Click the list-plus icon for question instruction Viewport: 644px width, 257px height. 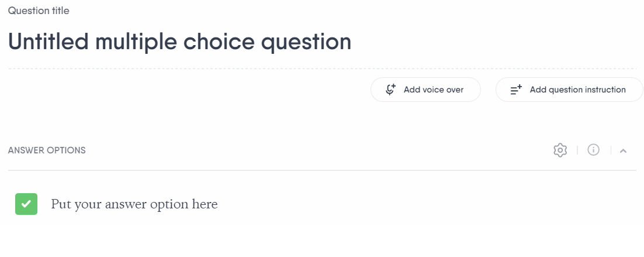pyautogui.click(x=516, y=90)
